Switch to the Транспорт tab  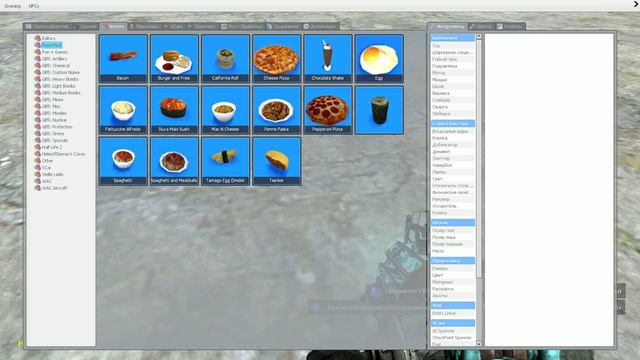pos(202,27)
